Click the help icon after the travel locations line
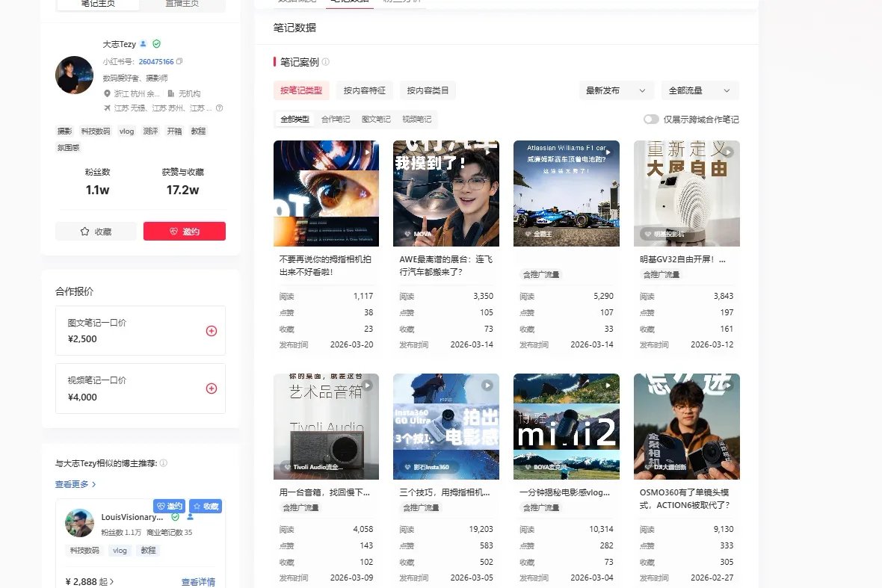 pyautogui.click(x=219, y=108)
